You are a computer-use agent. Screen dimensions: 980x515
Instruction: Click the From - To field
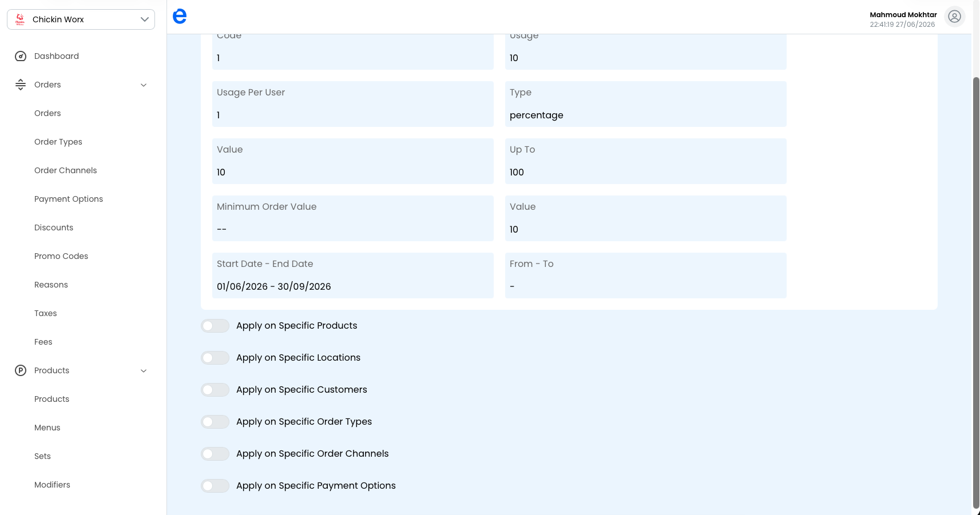(x=646, y=276)
